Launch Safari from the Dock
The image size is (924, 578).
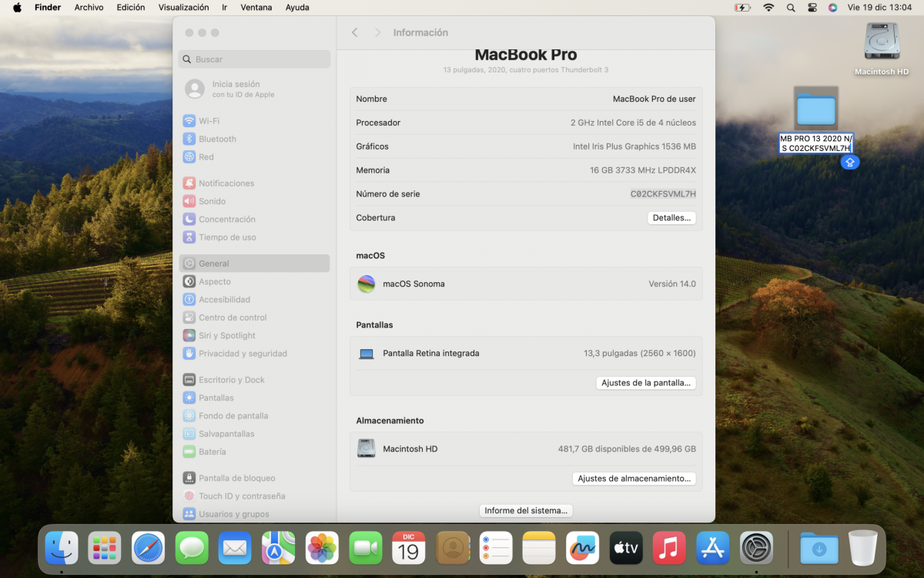tap(148, 548)
